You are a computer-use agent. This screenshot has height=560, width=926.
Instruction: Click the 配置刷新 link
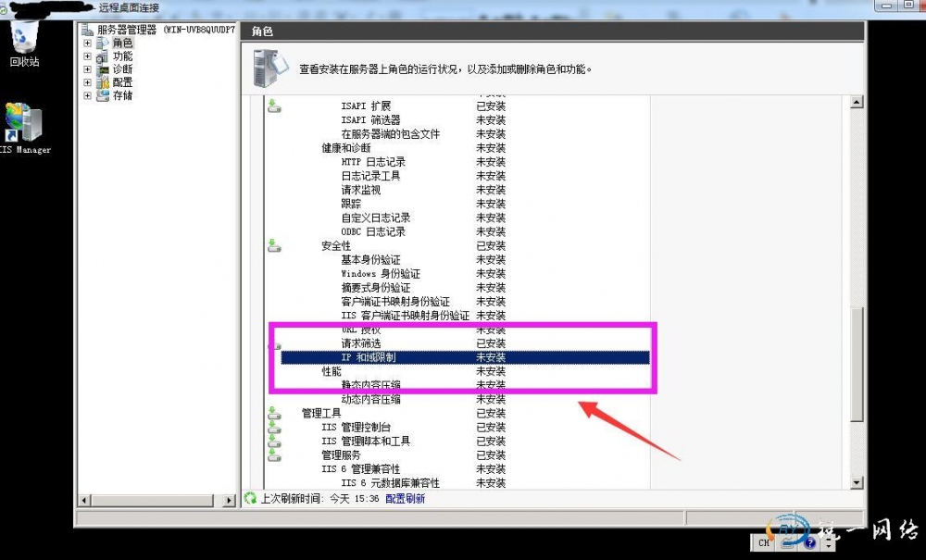[x=405, y=499]
